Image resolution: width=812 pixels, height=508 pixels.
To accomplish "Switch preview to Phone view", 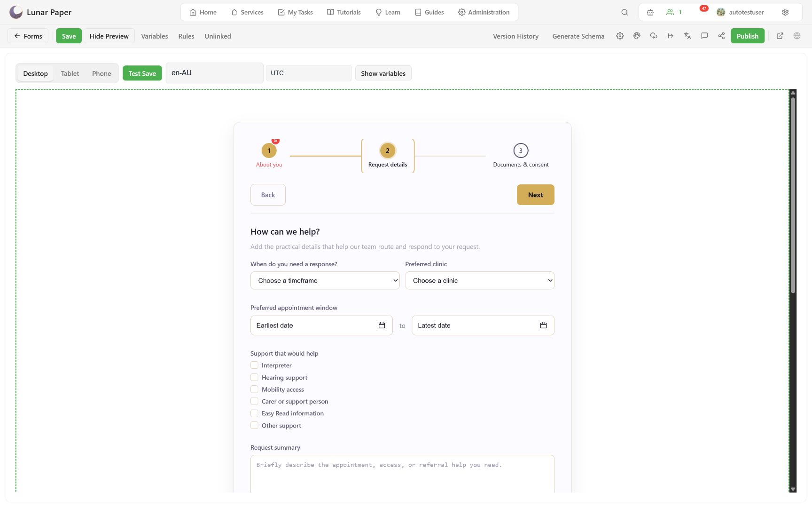I will tap(101, 73).
